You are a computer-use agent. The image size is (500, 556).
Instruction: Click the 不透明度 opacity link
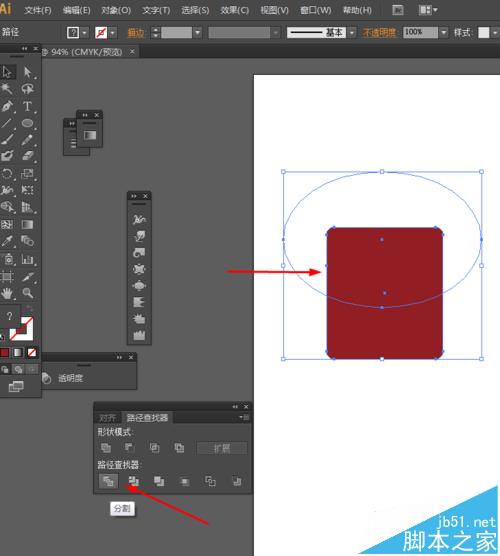point(379,33)
